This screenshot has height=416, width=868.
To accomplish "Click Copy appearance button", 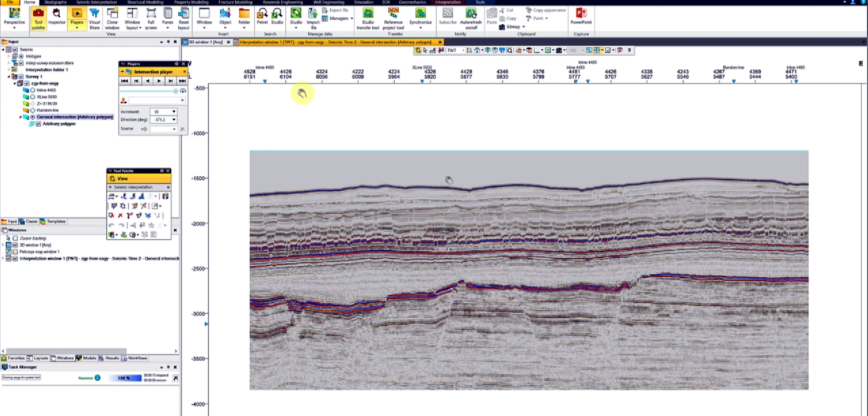I will tap(546, 10).
